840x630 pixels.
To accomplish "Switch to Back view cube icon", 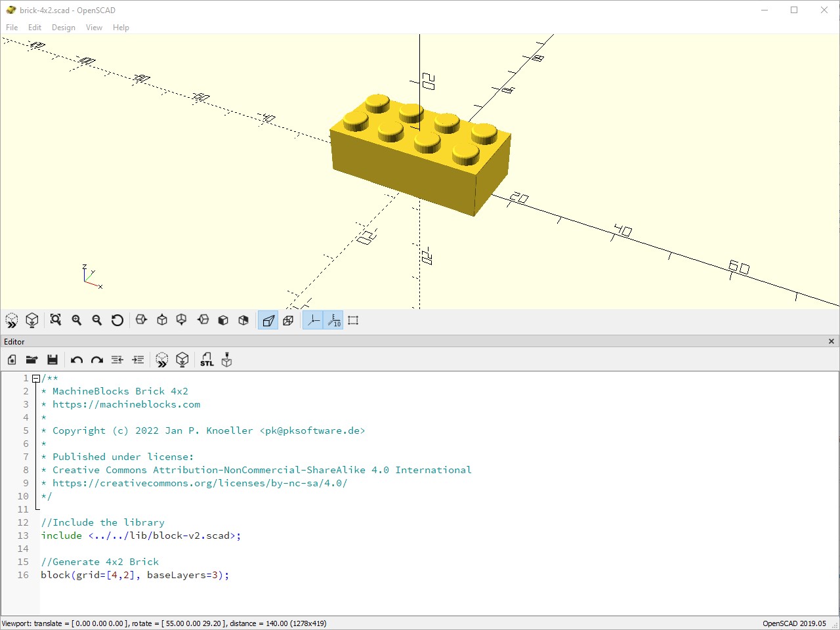I will pos(243,320).
